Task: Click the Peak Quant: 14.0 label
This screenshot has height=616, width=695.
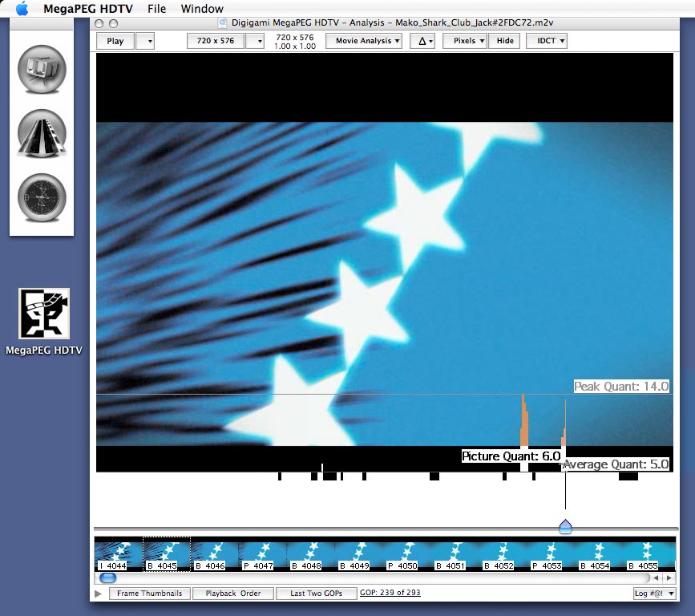Action: tap(621, 387)
